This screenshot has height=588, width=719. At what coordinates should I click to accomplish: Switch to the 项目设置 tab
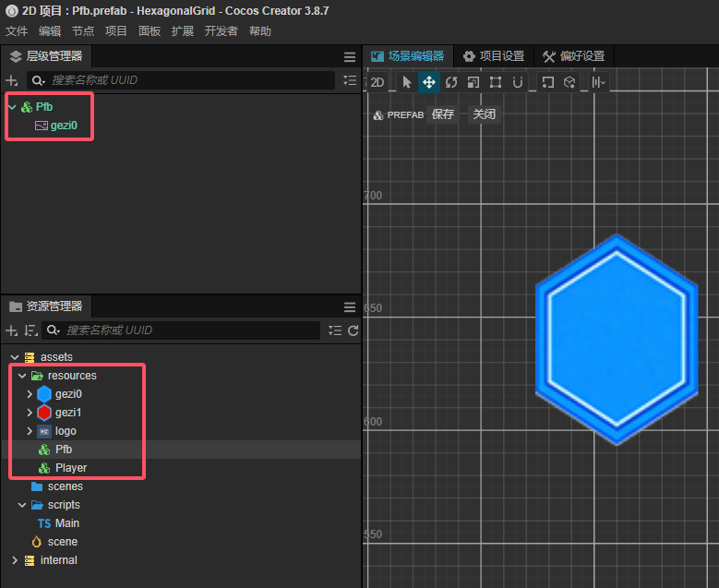(x=494, y=56)
